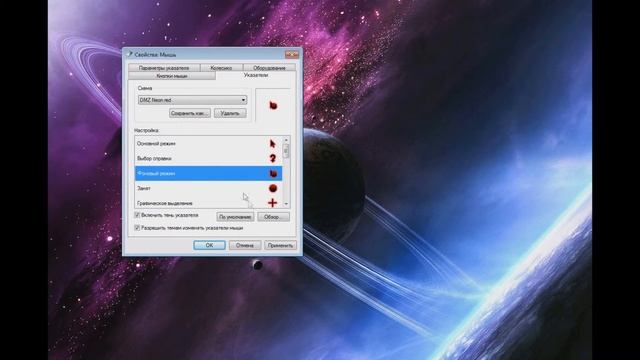Click the red question mark cursor icon

(x=273, y=158)
